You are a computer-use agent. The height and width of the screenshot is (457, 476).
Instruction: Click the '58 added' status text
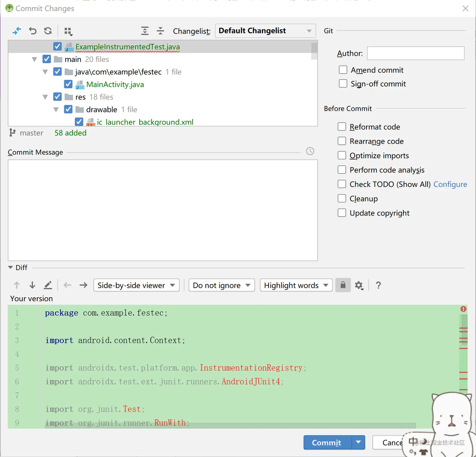71,133
